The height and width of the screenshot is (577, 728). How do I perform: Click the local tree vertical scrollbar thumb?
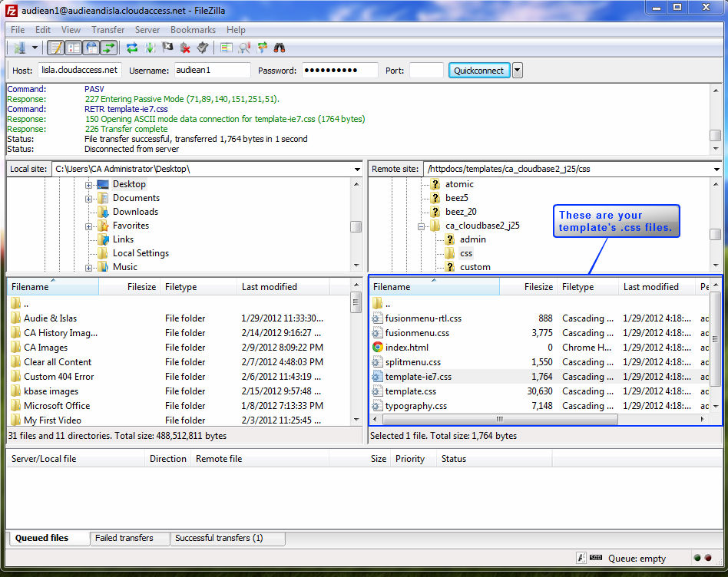coord(356,227)
